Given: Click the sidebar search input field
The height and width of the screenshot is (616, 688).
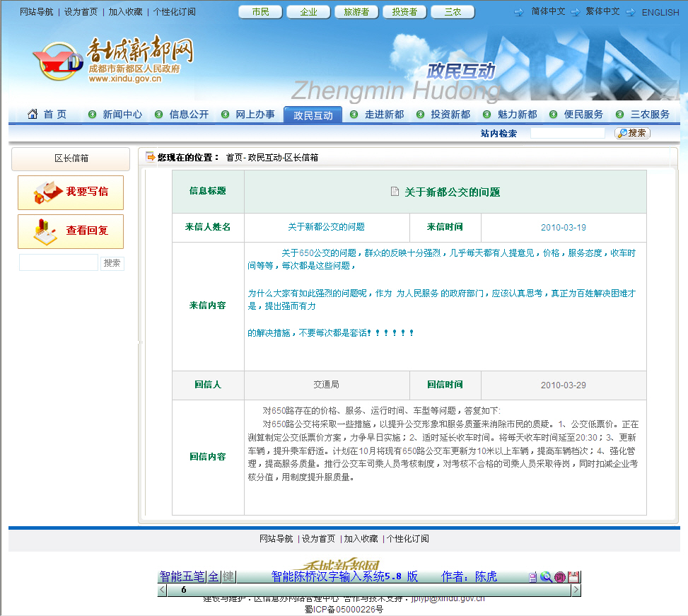Looking at the screenshot, I should pyautogui.click(x=59, y=263).
